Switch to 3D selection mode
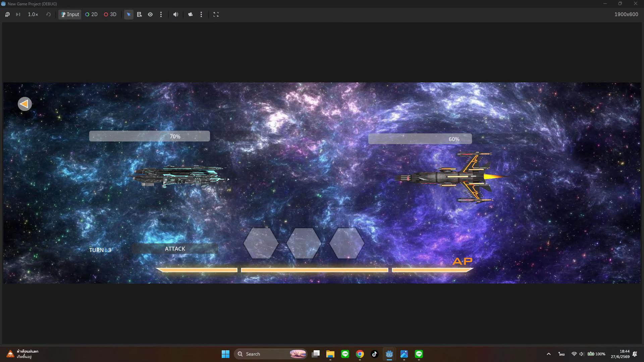Viewport: 644px width, 362px height. (x=110, y=14)
